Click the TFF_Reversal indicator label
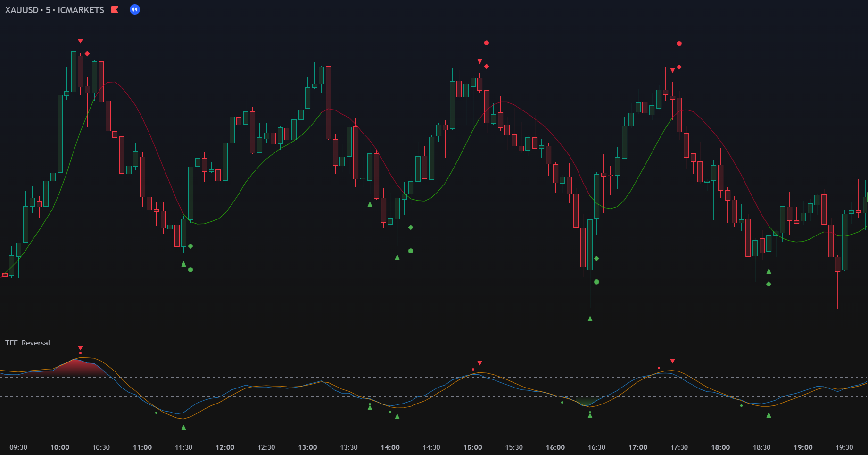 (28, 343)
